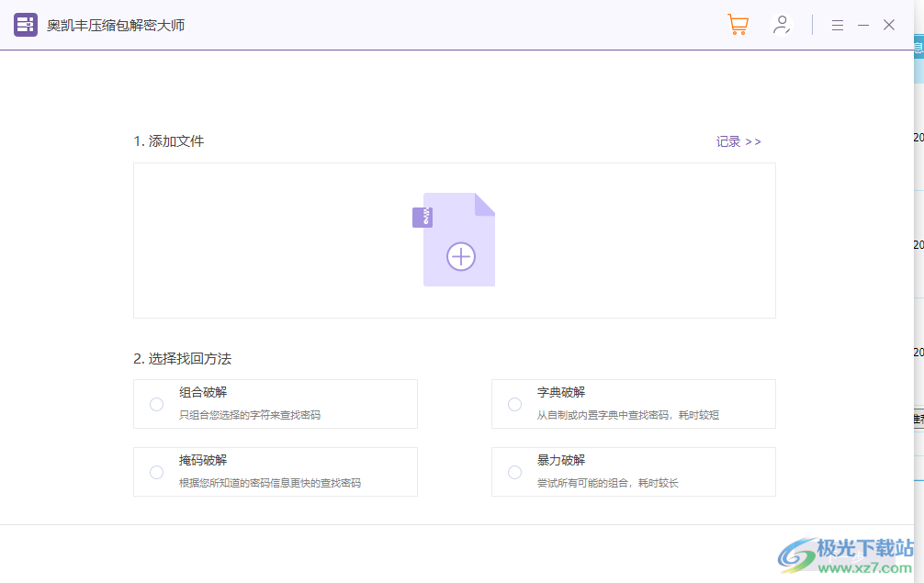The height and width of the screenshot is (583, 924).
Task: Click the 掩码破解 method title text
Action: point(203,460)
